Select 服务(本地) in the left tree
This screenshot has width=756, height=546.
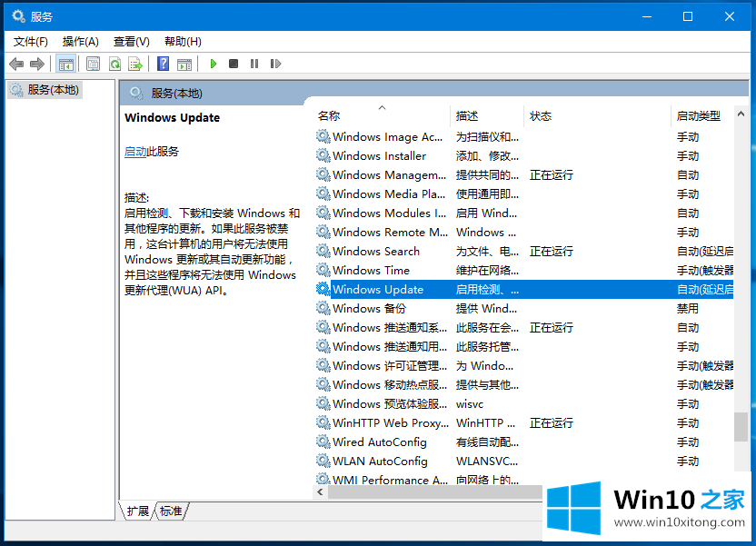(53, 89)
